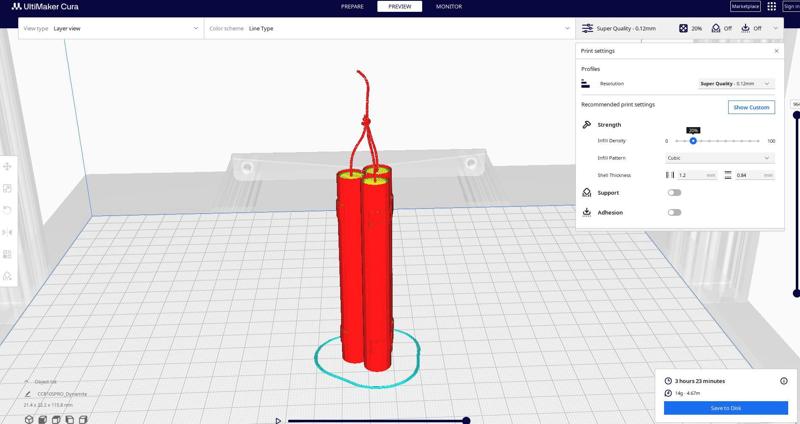This screenshot has width=800, height=424.
Task: Click the layer number field above slider
Action: 795,104
